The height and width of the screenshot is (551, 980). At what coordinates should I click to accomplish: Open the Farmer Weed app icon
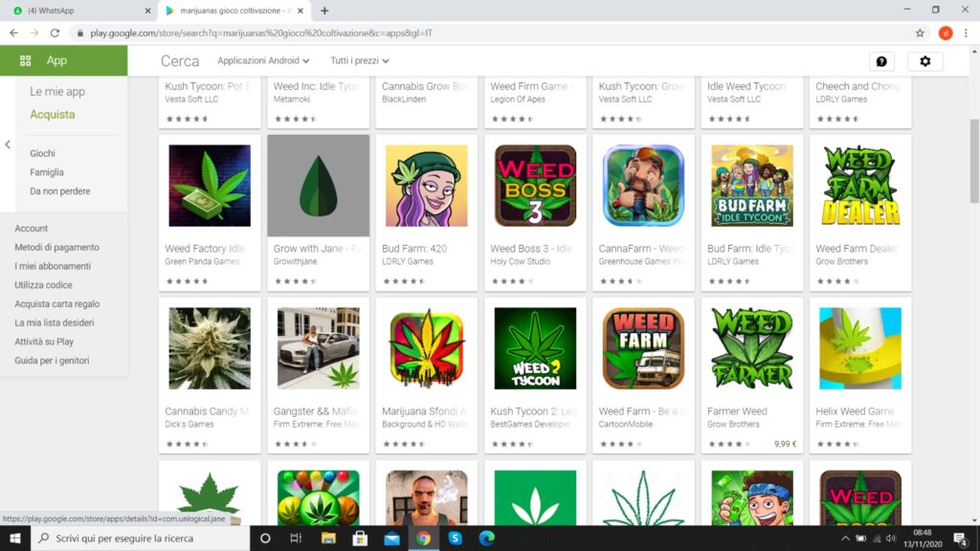752,348
